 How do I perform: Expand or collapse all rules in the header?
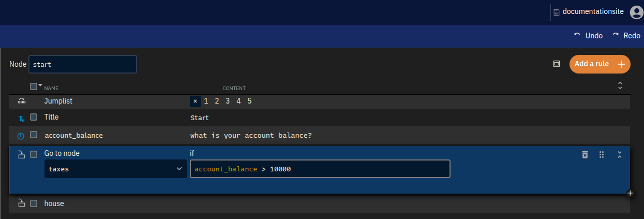(x=620, y=86)
